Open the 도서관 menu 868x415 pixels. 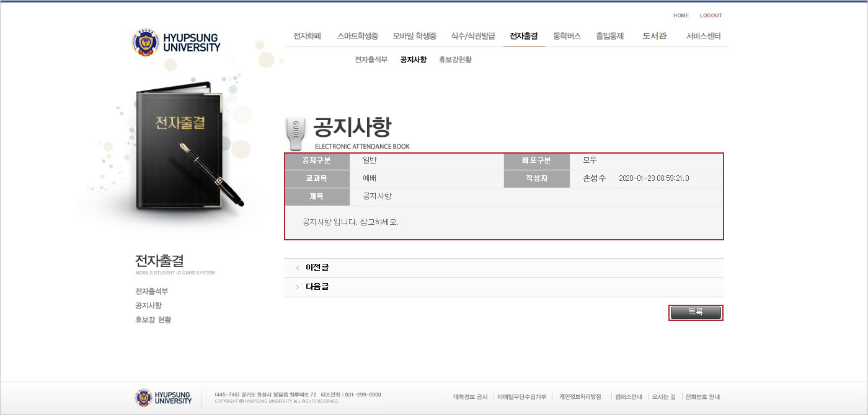point(655,36)
